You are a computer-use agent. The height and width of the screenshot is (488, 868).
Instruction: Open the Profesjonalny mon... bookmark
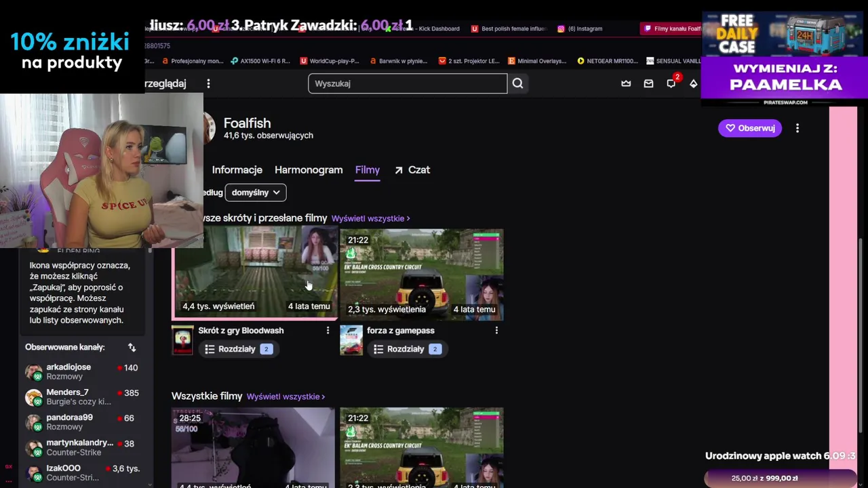click(x=193, y=61)
